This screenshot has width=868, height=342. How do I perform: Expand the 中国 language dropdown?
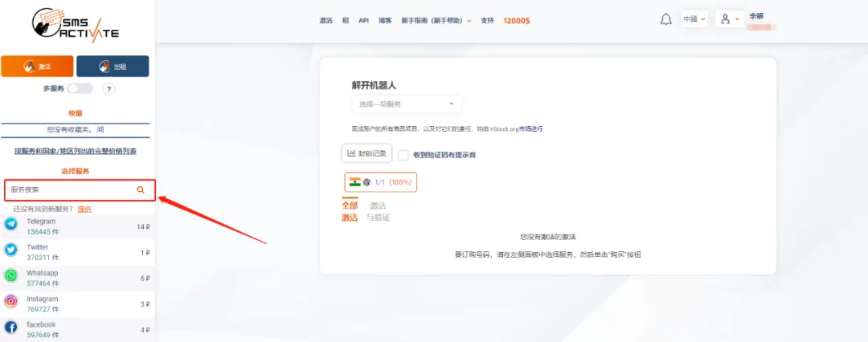[x=694, y=19]
